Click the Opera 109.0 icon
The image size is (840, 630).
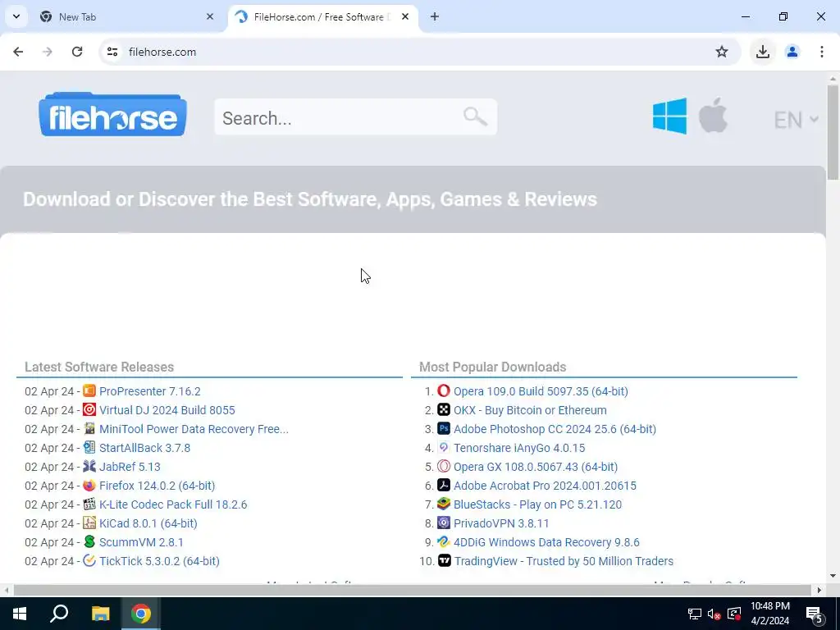click(444, 391)
